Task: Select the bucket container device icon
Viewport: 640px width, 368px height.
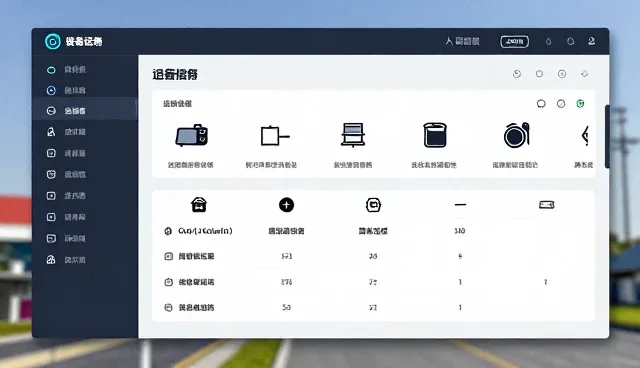Action: click(435, 135)
